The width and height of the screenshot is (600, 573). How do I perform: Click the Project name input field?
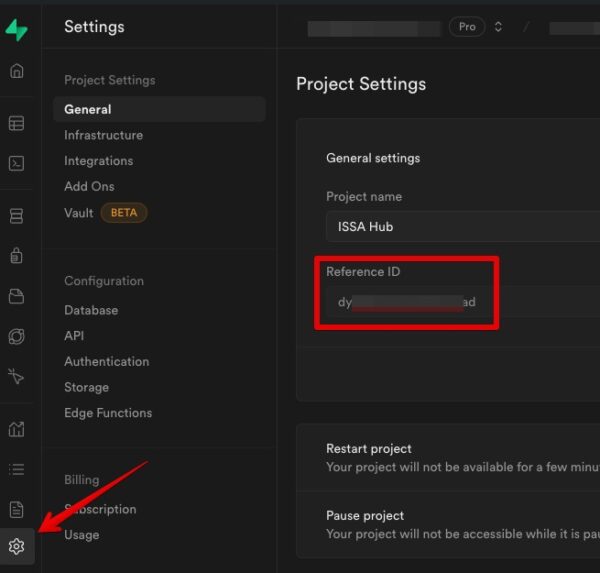tap(462, 227)
